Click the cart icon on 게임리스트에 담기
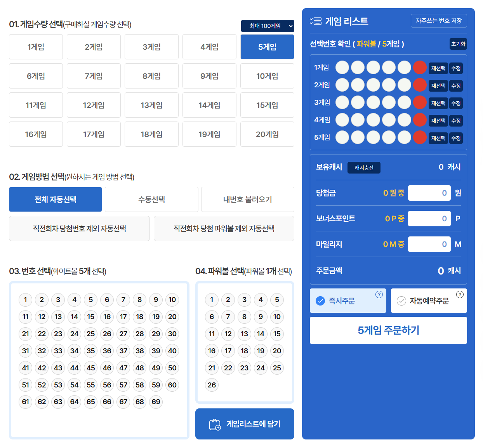The image size is (483, 448). (215, 424)
